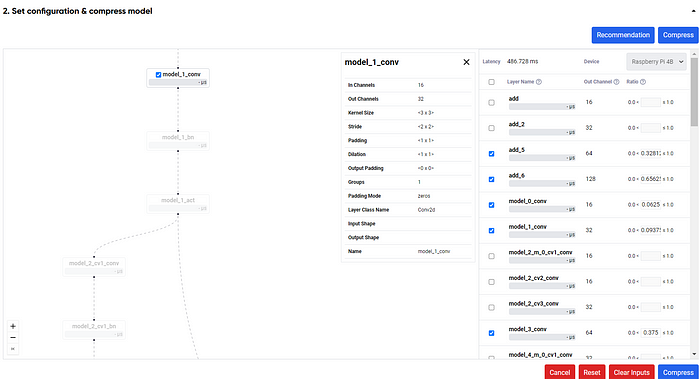Click the Padding Mode zeros row

click(408, 196)
